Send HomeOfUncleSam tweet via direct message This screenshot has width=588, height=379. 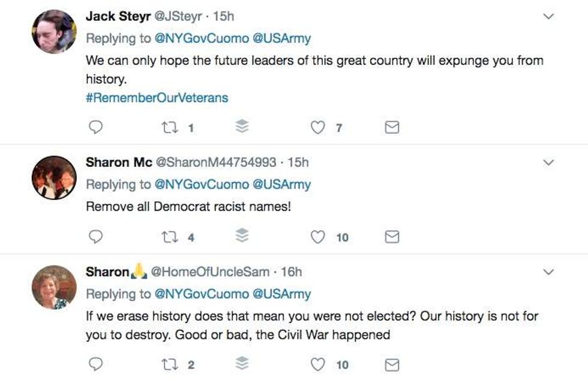coord(392,365)
